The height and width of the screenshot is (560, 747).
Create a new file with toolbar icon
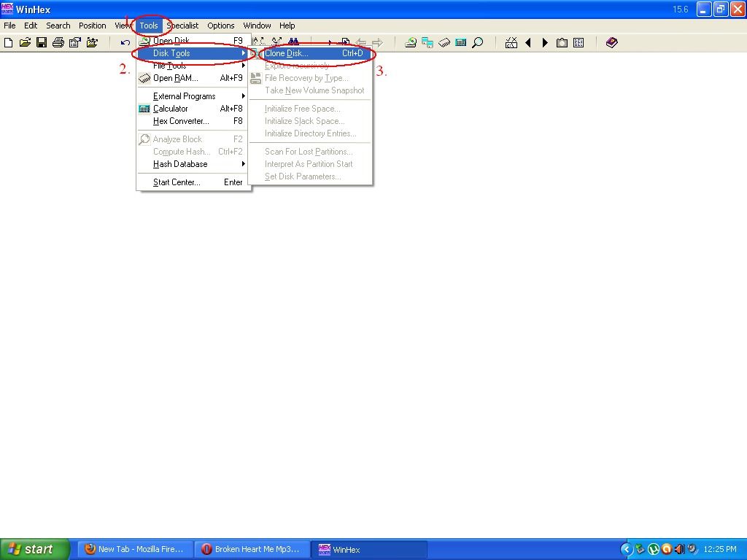pos(9,43)
